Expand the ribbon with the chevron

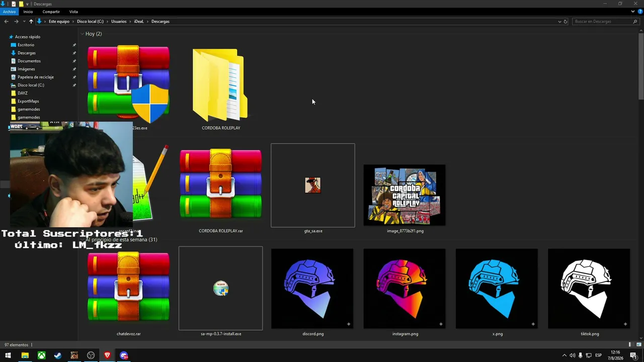click(633, 12)
